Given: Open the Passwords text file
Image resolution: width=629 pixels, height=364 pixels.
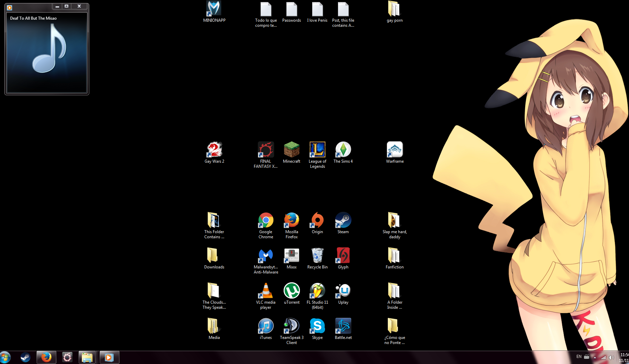Looking at the screenshot, I should (x=292, y=12).
